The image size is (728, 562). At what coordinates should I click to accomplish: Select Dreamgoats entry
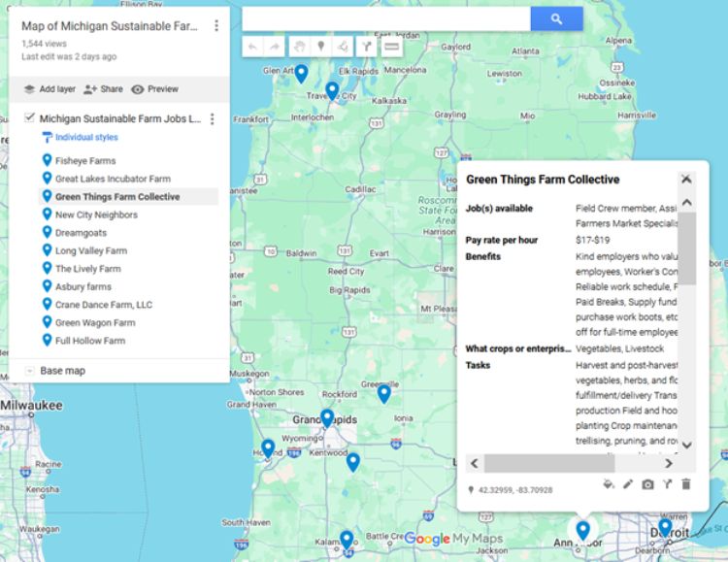point(81,233)
